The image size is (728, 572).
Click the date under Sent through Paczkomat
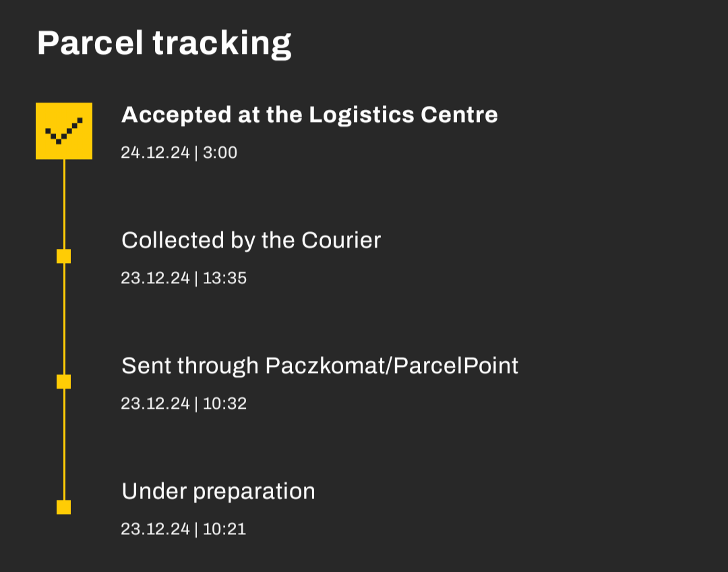pos(155,404)
